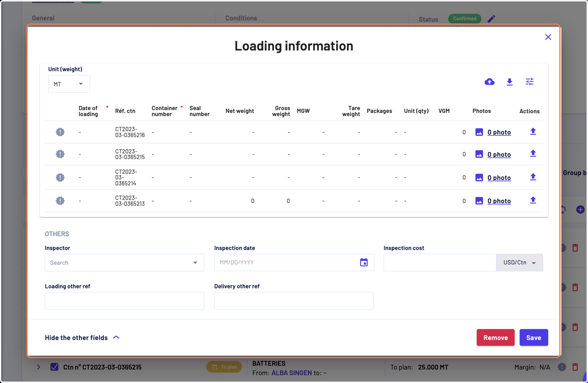Click the CT2023-03-0365214 reference cell
This screenshot has width=588, height=383.
click(127, 178)
